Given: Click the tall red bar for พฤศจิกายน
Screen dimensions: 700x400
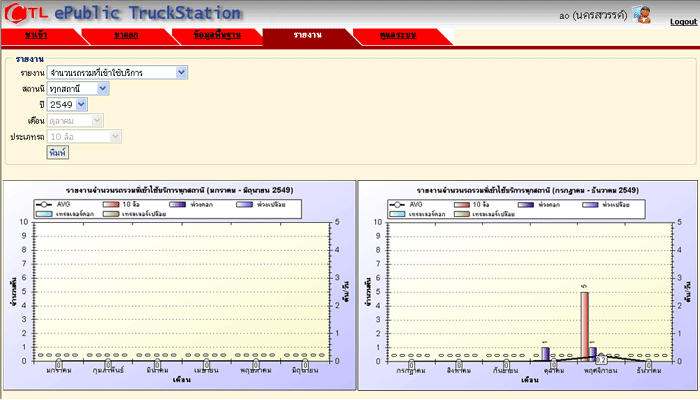Looking at the screenshot, I should tap(584, 326).
